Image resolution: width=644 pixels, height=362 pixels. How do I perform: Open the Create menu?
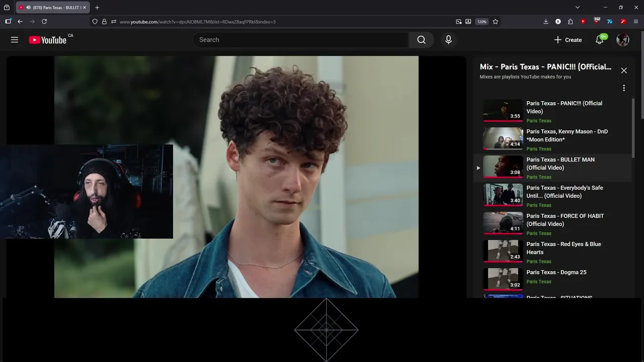click(568, 40)
